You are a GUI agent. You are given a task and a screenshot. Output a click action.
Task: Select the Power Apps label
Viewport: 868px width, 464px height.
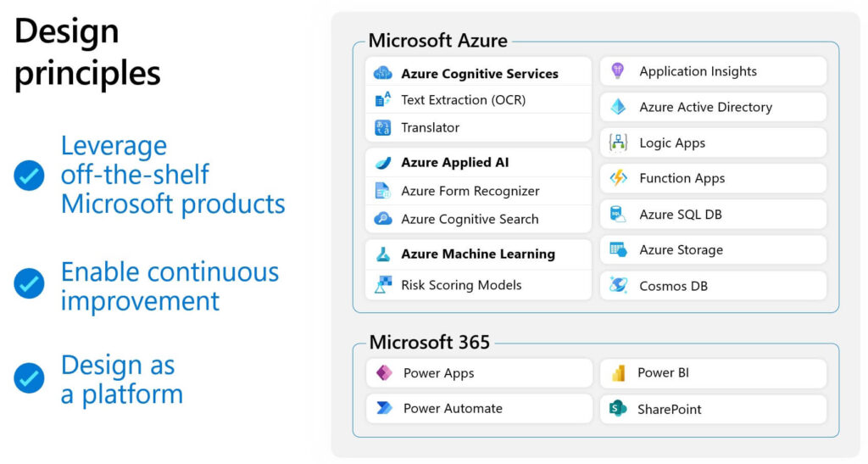438,373
